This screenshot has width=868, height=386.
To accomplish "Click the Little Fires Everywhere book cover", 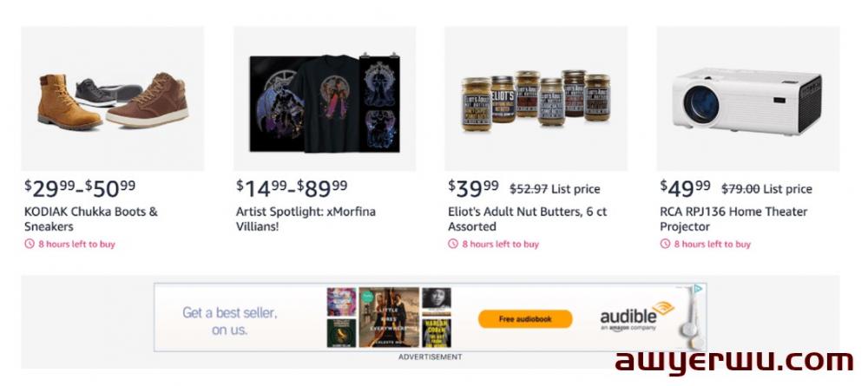I will 388,317.
